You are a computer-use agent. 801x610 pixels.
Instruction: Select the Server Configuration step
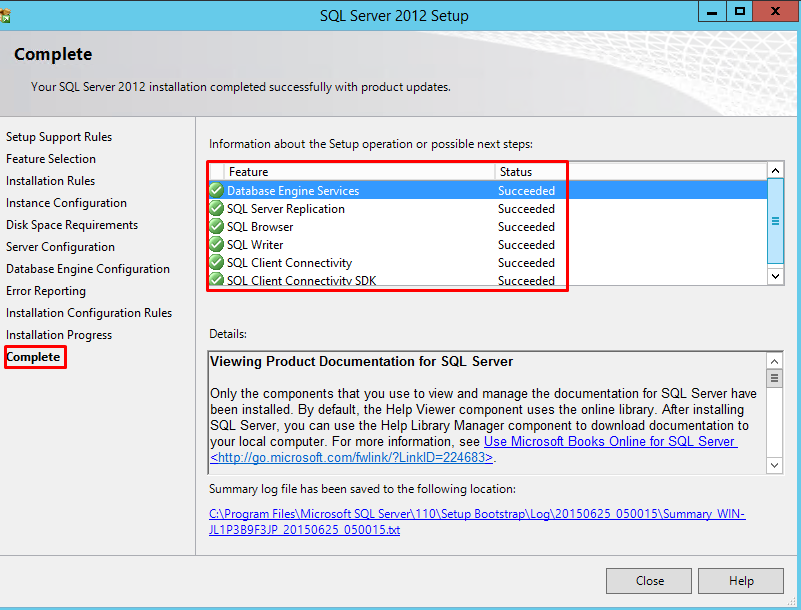60,247
